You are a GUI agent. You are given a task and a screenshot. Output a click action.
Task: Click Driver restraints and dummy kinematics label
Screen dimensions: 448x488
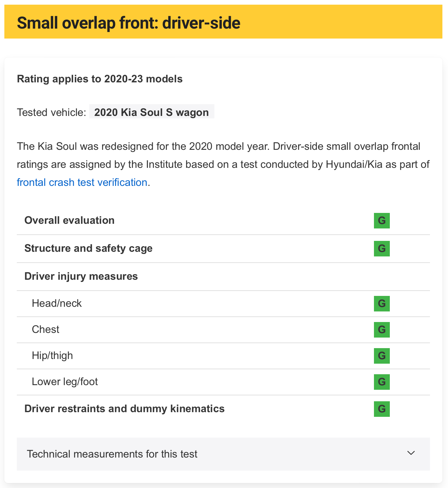124,409
